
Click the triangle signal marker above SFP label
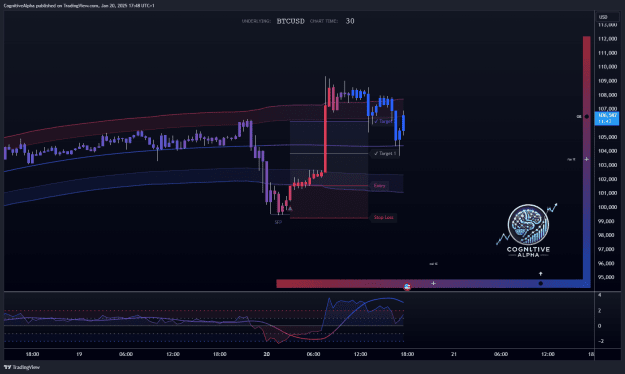tap(290, 209)
